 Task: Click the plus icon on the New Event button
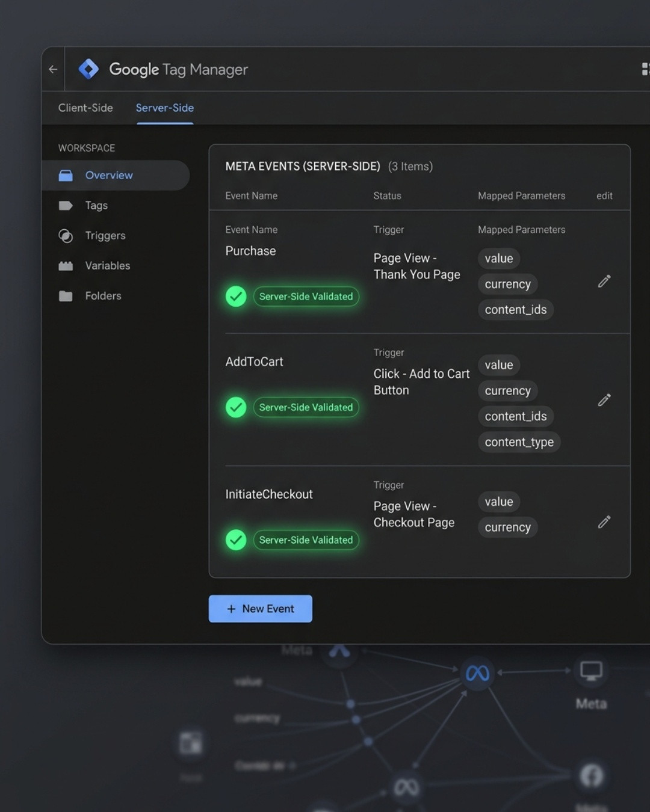(x=231, y=609)
